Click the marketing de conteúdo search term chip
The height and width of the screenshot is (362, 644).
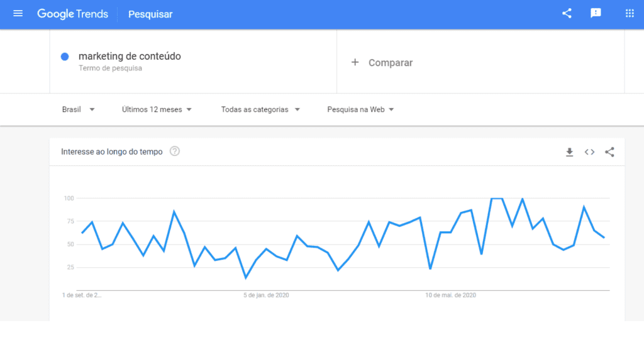129,56
